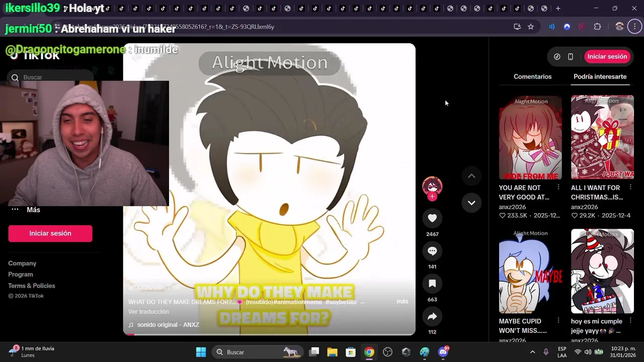Expand the Program footer section
Image resolution: width=644 pixels, height=362 pixels.
pos(21,275)
